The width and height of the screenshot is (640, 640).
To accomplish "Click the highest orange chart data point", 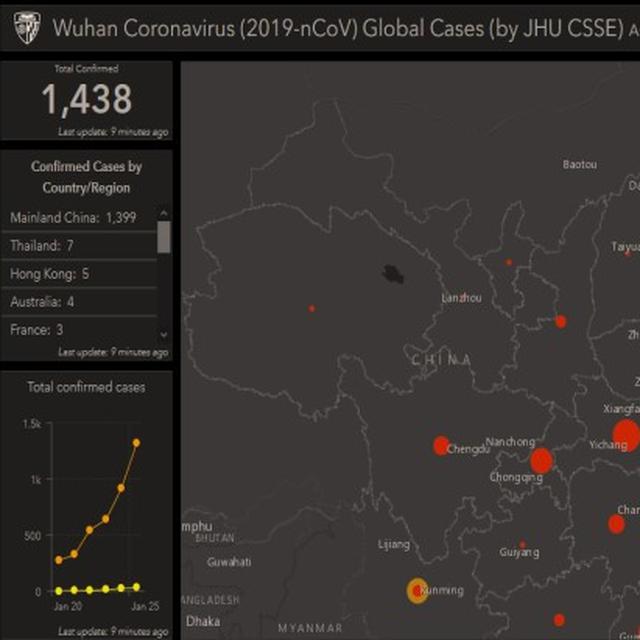I will 136,443.
